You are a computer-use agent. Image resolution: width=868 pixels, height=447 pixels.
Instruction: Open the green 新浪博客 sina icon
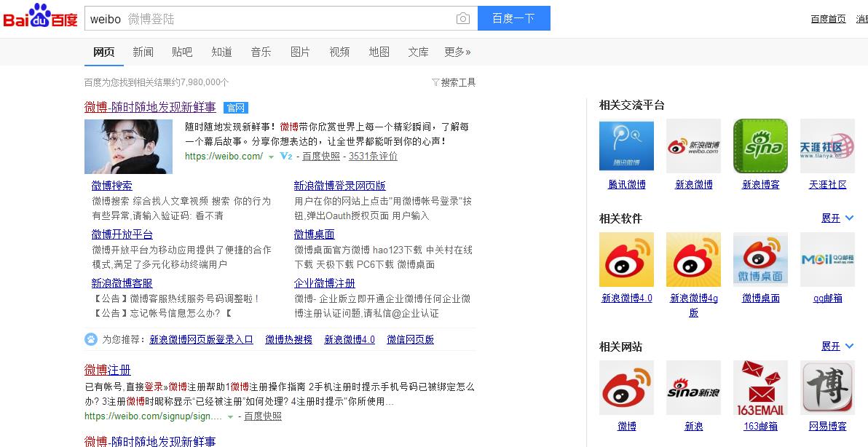click(760, 146)
